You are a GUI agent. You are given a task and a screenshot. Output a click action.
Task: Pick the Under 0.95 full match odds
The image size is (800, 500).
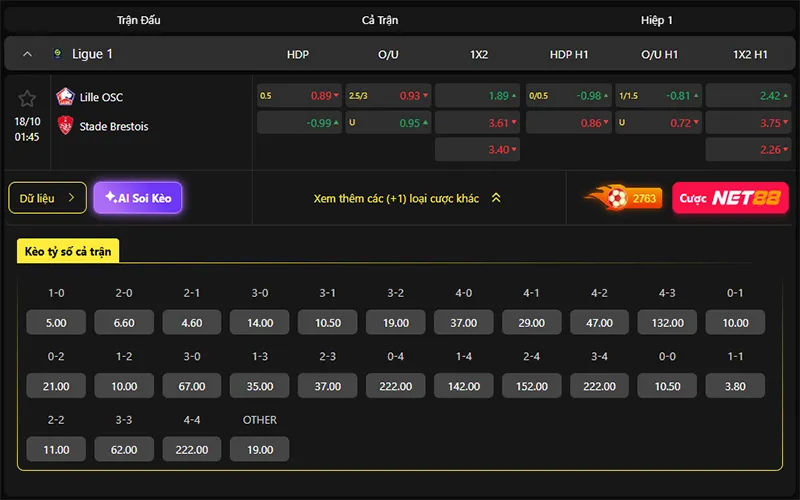click(x=388, y=123)
